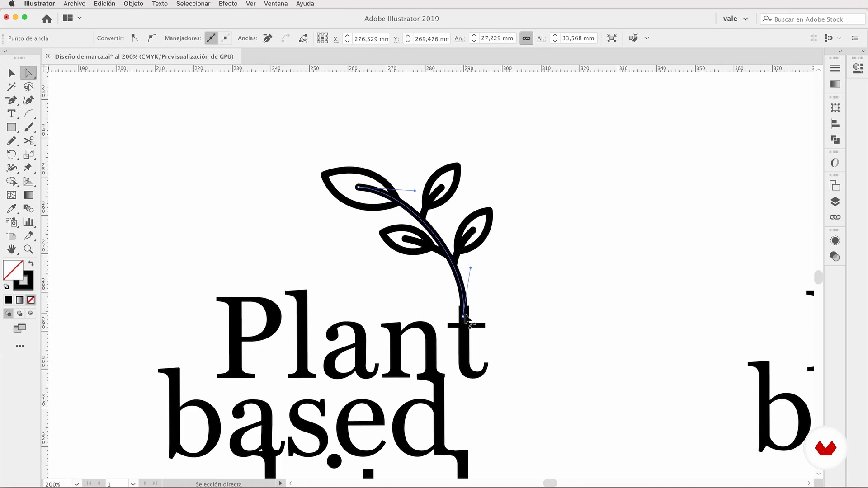Convert anchor point to smooth
Screen dimensions: 868x488
tap(151, 38)
